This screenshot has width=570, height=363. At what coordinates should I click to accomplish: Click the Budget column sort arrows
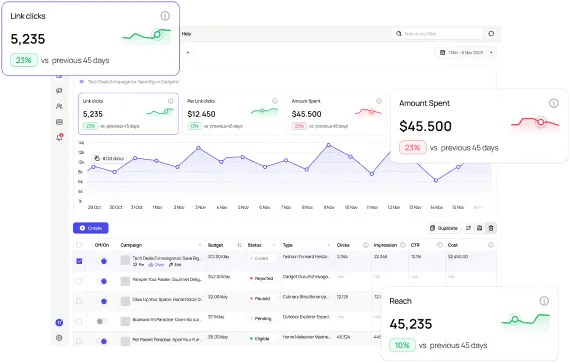pyautogui.click(x=239, y=245)
